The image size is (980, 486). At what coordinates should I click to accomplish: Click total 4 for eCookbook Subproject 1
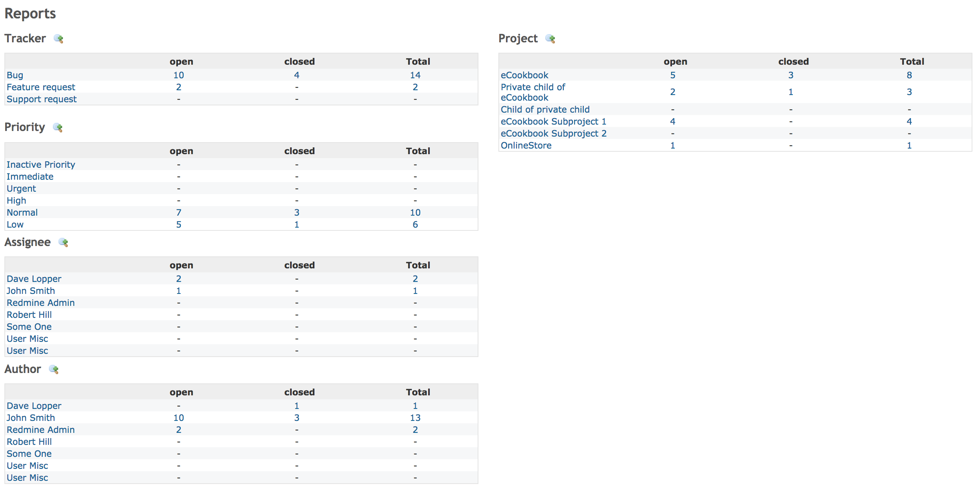click(x=909, y=121)
